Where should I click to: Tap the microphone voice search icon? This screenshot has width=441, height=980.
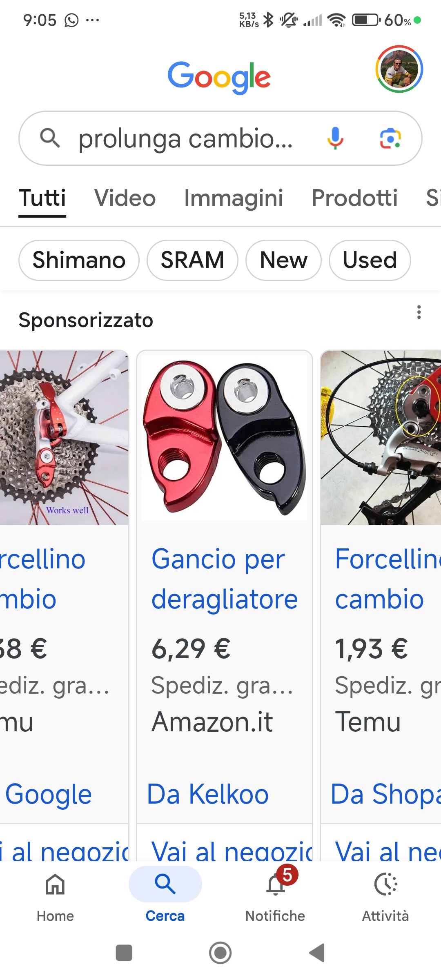335,138
